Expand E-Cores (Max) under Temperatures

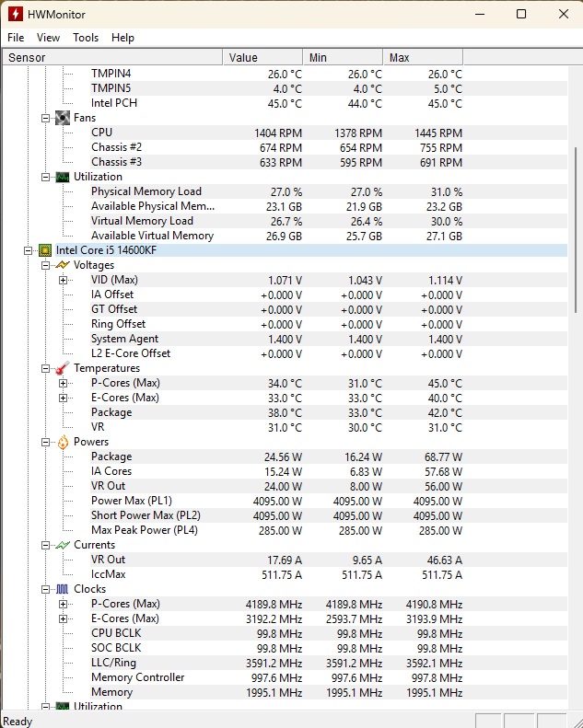pos(64,398)
